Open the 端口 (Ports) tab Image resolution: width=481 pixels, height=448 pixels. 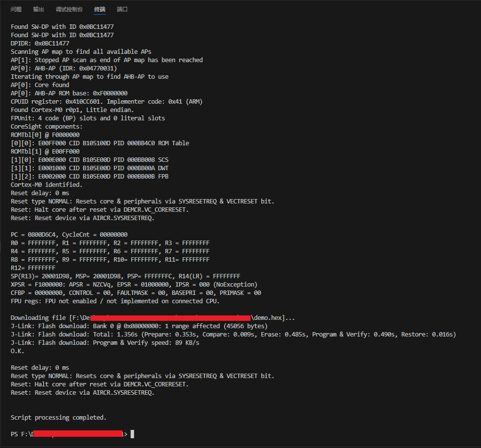click(x=122, y=9)
